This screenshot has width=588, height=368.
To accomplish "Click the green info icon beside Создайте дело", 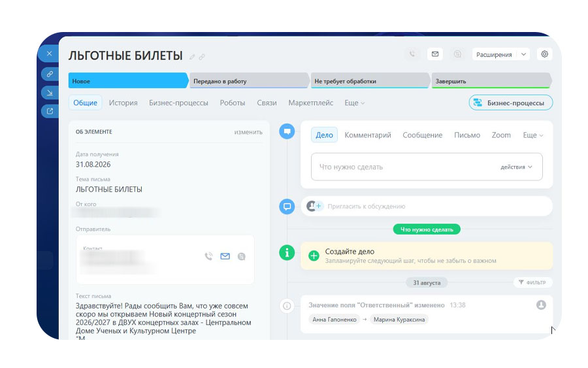I will coord(287,252).
